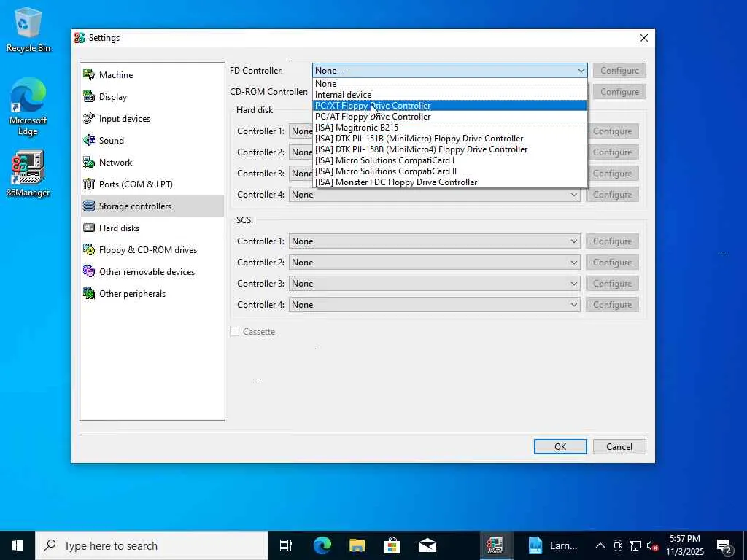Screen dimensions: 747x560
Task: Click the taskbar clock showing 5:57 PM
Action: tap(685, 545)
